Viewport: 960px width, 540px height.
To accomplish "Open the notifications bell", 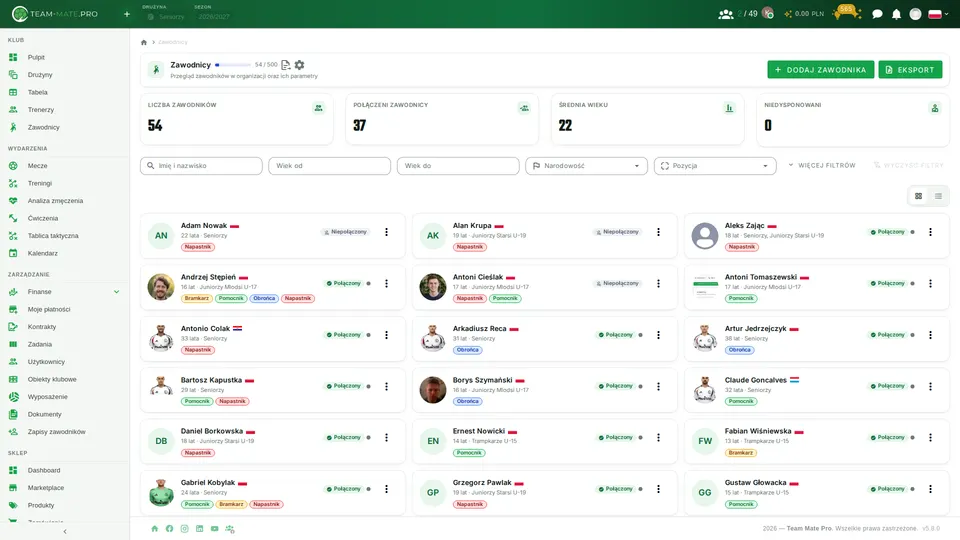I will click(896, 13).
